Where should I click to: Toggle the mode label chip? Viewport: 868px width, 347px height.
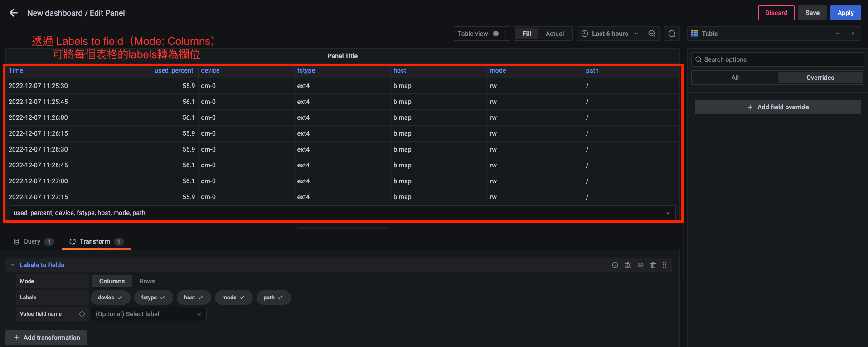(x=233, y=298)
